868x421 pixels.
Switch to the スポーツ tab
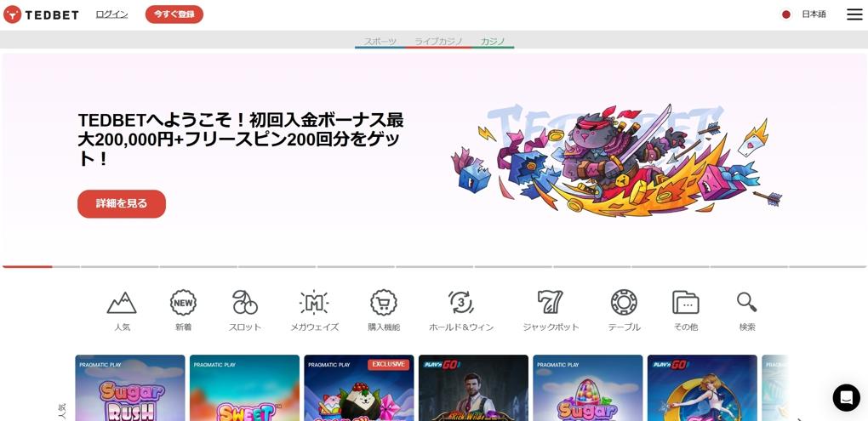[x=380, y=42]
